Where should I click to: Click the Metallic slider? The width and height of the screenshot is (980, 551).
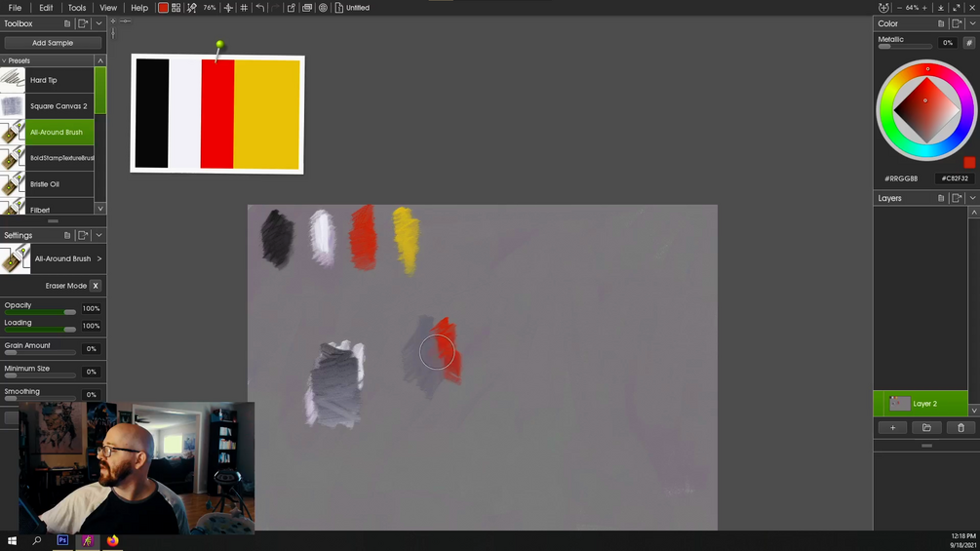[904, 46]
